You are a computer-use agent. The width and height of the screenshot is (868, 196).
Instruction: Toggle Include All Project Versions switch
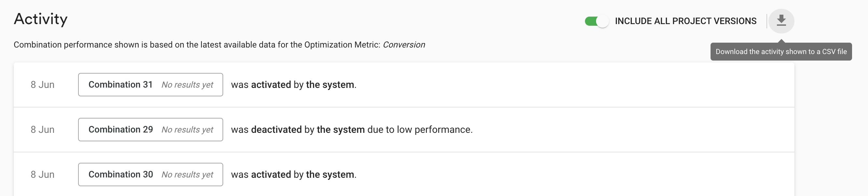tap(597, 21)
